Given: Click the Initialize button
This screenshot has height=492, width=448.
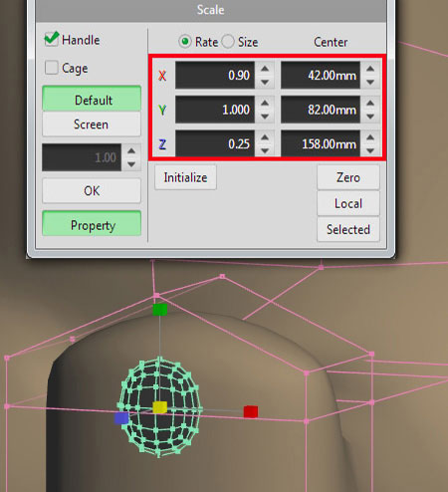Looking at the screenshot, I should tap(185, 177).
